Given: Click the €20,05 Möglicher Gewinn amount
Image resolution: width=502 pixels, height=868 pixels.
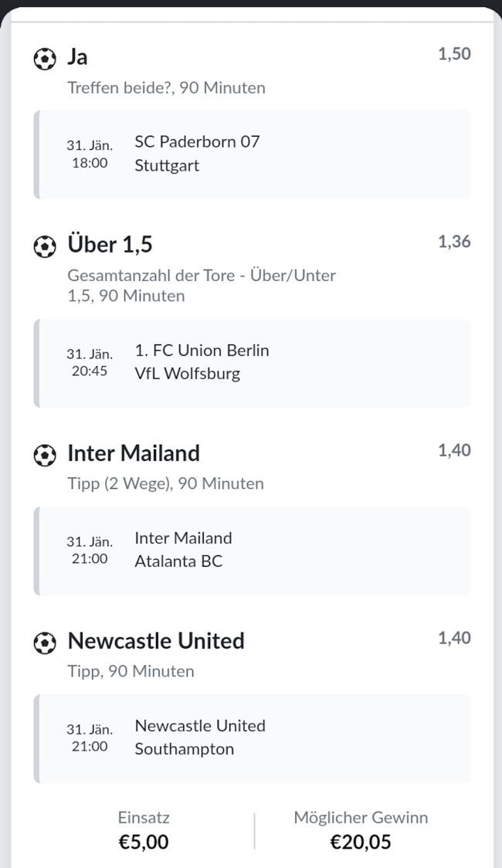Looking at the screenshot, I should (361, 841).
